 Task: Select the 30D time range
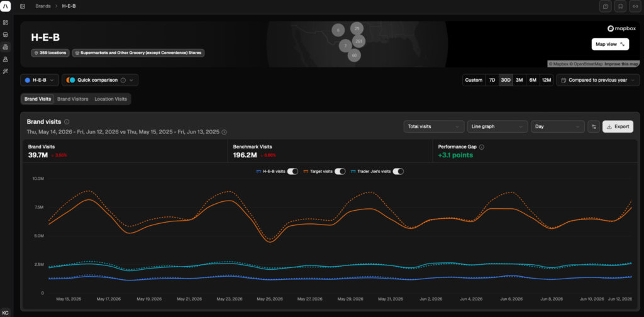click(505, 80)
